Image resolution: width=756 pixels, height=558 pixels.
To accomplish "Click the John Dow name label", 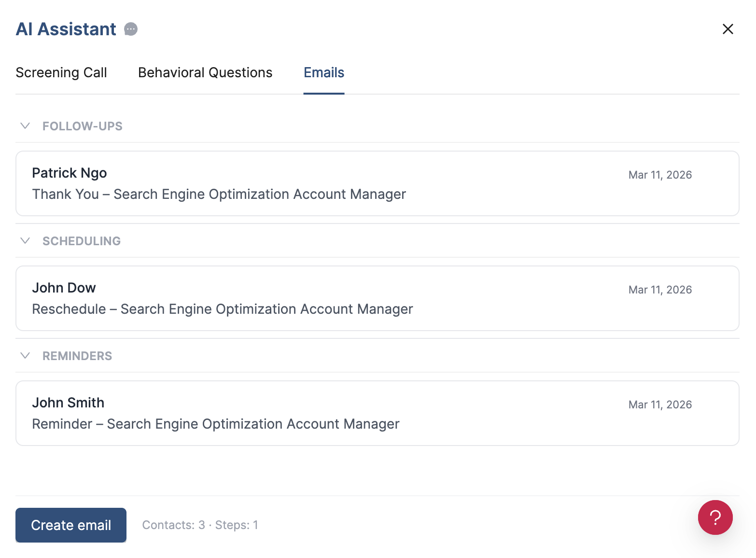I will pos(64,288).
